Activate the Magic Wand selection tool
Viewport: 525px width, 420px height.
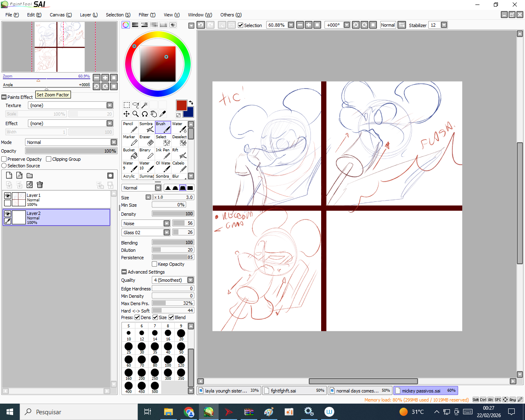pyautogui.click(x=144, y=105)
